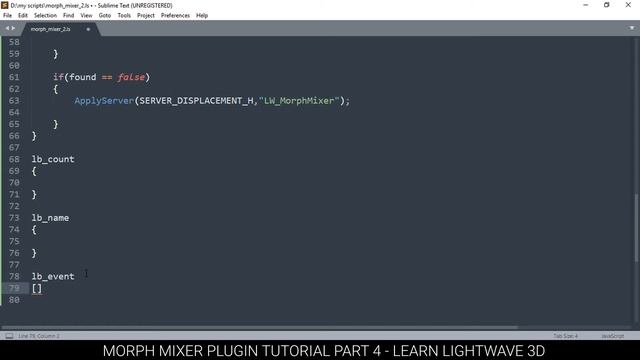The image size is (640, 360).
Task: Open the Preferences menu
Action: [x=175, y=16]
